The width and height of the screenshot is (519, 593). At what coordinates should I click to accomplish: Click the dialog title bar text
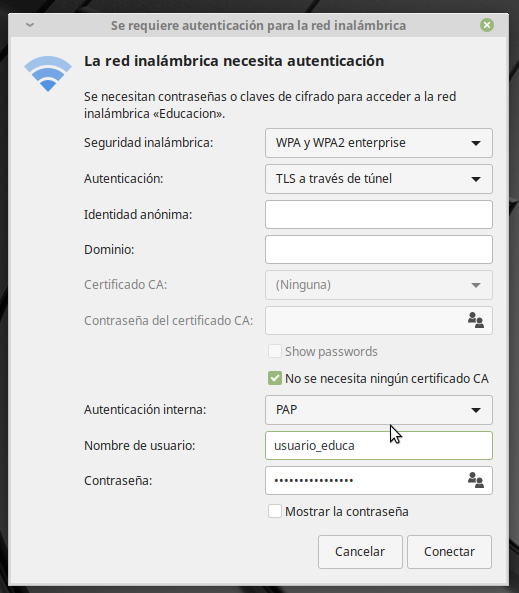click(x=258, y=26)
